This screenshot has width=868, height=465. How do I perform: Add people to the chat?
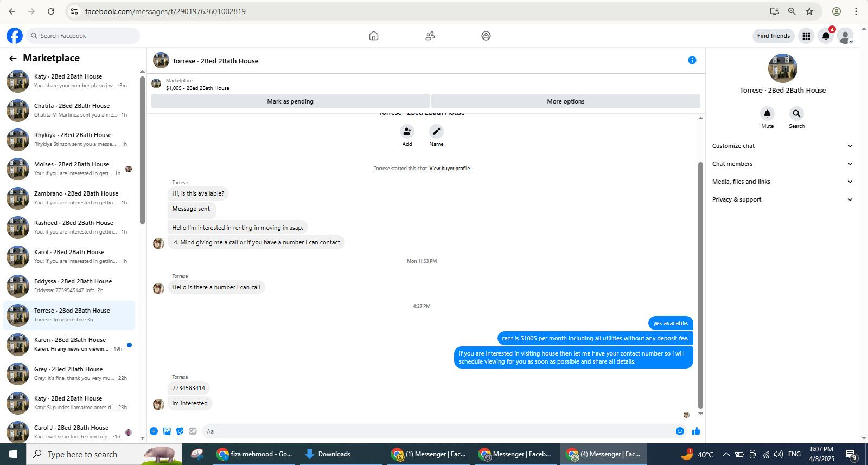tap(407, 132)
